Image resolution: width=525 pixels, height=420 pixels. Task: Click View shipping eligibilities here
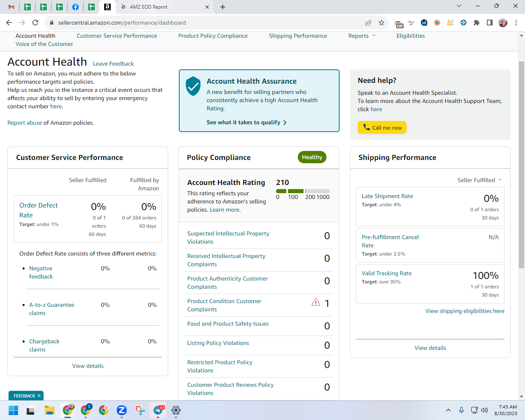[x=465, y=311]
